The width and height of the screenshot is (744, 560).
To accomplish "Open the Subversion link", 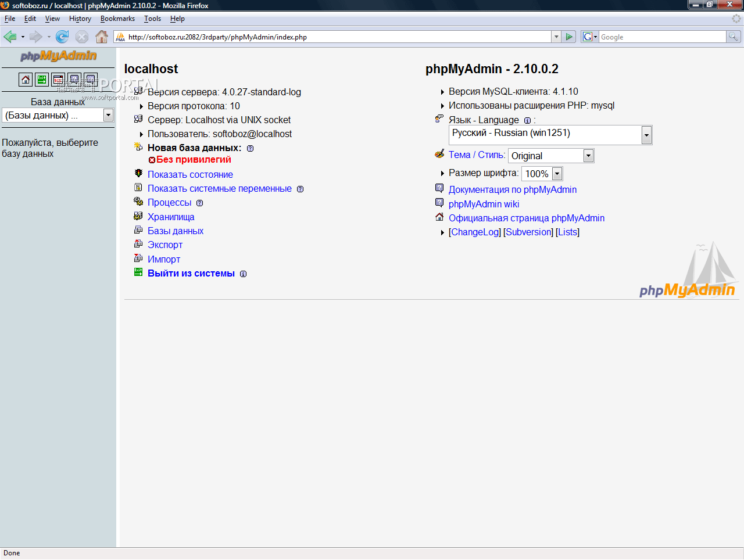I will coord(528,232).
